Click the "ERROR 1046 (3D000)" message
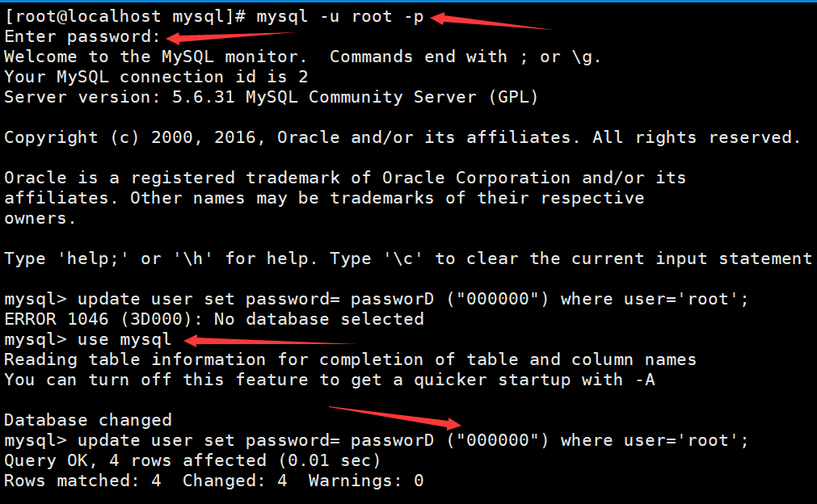The height and width of the screenshot is (504, 817). pos(214,319)
